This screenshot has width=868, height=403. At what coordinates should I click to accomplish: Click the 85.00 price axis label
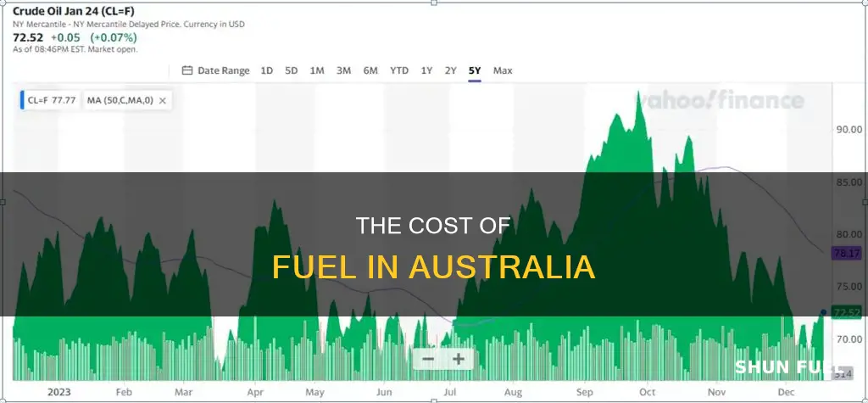[848, 182]
